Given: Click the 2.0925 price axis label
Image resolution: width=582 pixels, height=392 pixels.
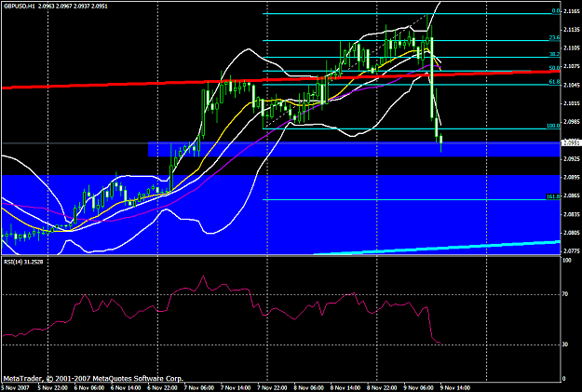Looking at the screenshot, I should tap(571, 159).
